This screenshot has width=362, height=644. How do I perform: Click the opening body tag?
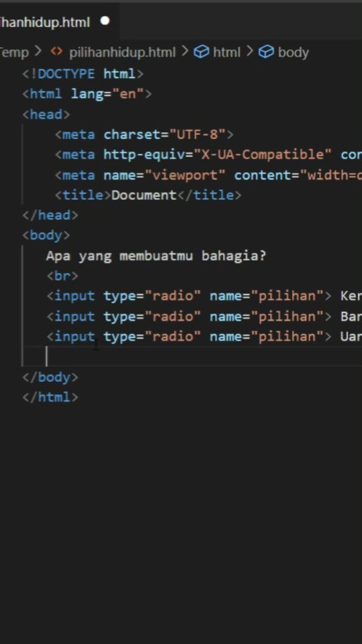[46, 235]
